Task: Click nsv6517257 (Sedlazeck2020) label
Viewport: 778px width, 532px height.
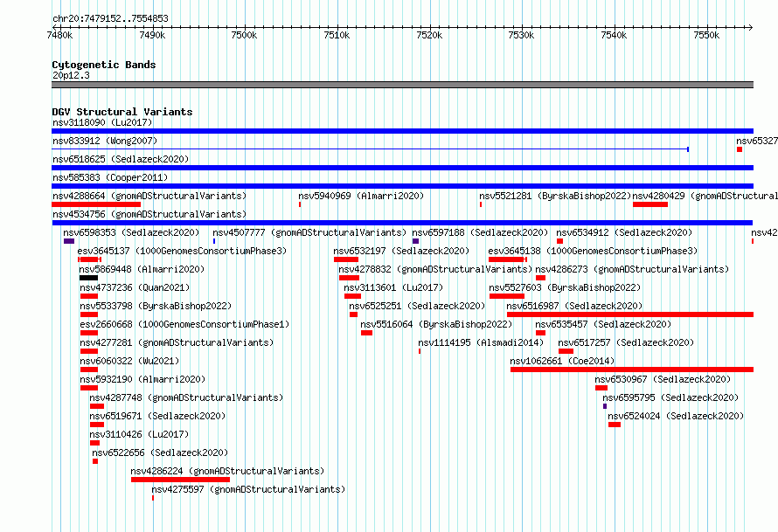Action: 626,342
